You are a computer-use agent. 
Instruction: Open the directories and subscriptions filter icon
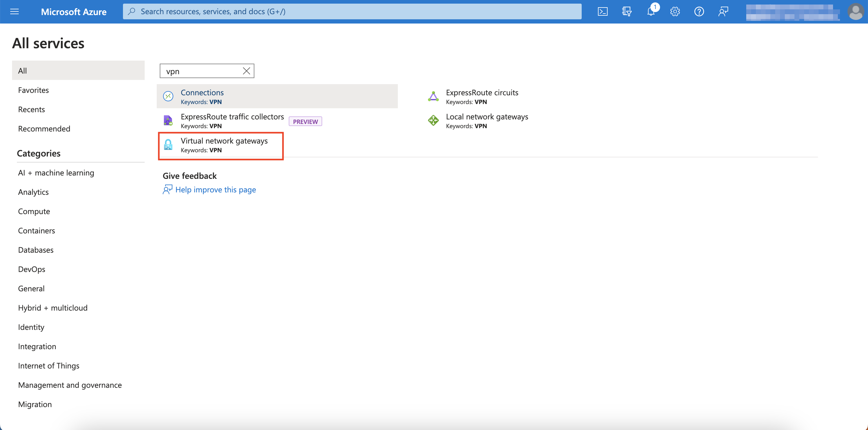coord(627,11)
